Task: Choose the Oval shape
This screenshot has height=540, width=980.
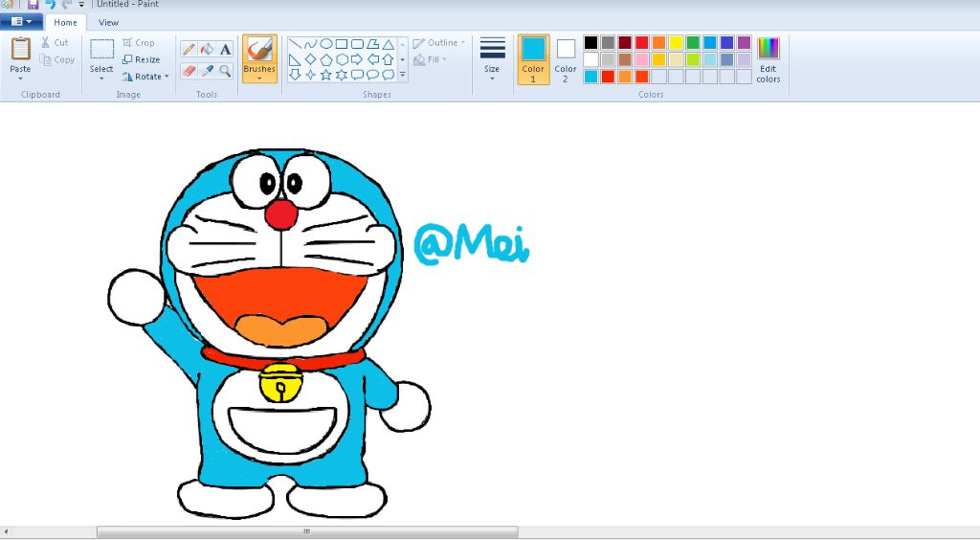Action: [x=326, y=44]
